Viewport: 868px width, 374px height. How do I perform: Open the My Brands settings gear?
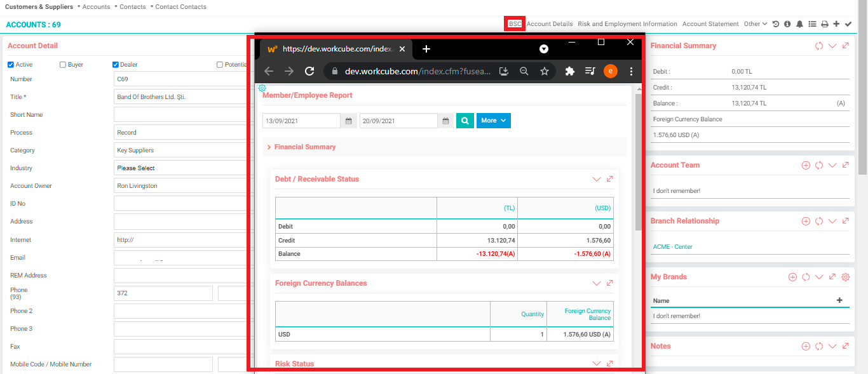(x=845, y=277)
